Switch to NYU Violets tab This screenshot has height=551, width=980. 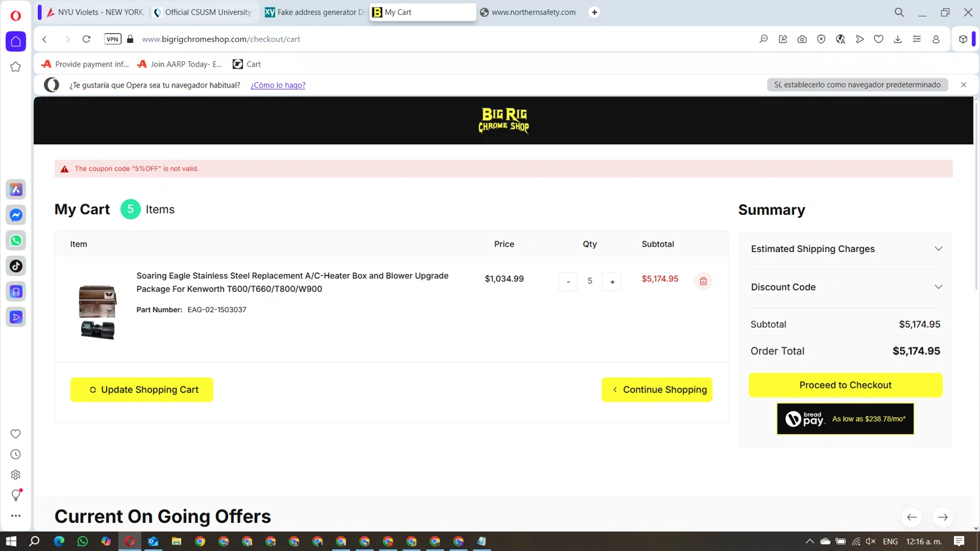coord(95,12)
